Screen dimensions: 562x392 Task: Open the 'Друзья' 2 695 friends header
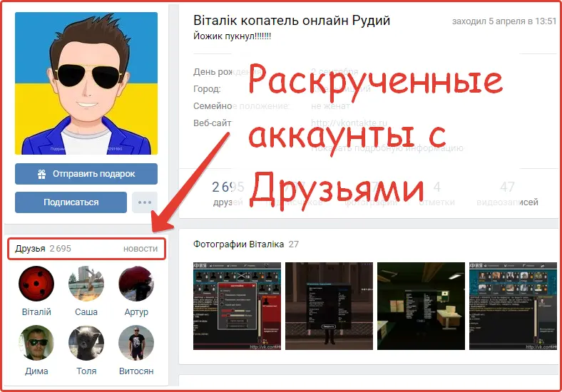pos(43,249)
